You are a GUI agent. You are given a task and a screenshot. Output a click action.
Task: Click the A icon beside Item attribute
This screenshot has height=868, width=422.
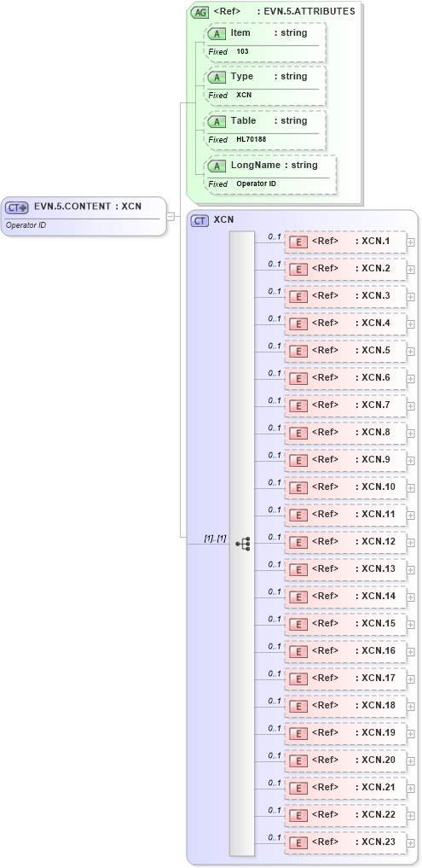coord(217,33)
